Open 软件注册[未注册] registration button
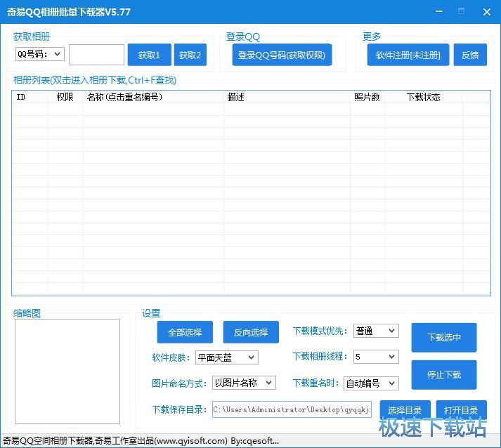This screenshot has height=448, width=501. [408, 55]
